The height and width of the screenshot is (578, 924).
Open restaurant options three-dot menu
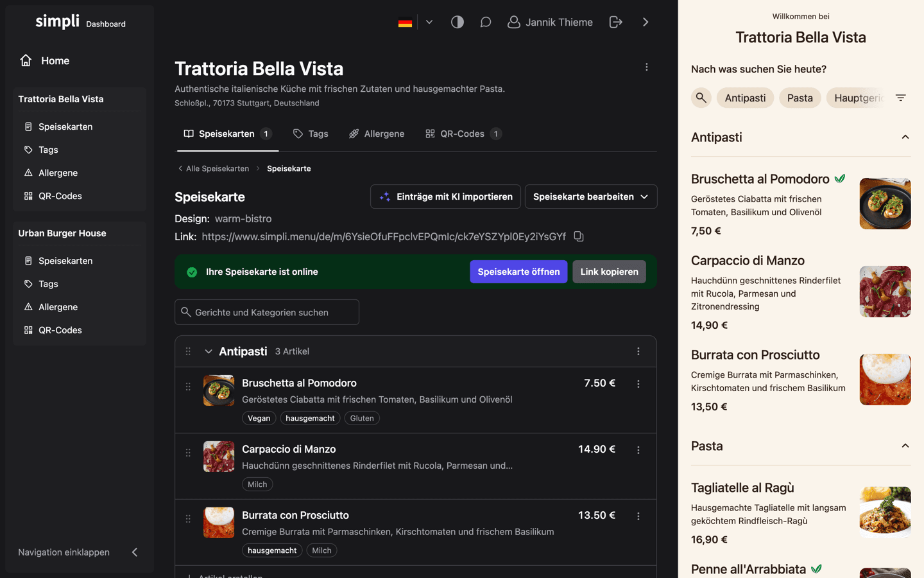pos(646,67)
